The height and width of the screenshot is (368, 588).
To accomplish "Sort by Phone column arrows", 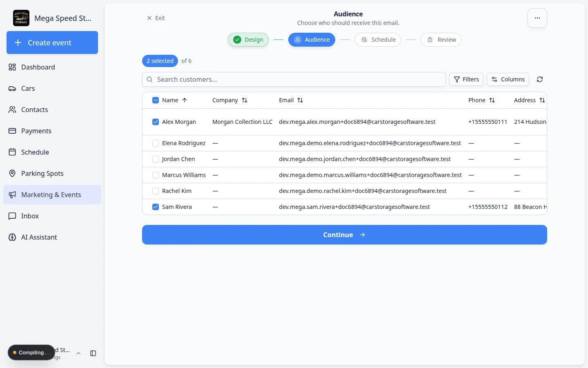I will click(x=492, y=100).
